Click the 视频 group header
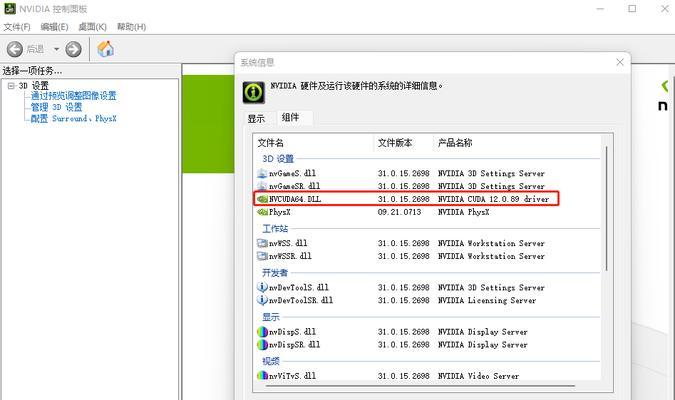 coord(271,361)
